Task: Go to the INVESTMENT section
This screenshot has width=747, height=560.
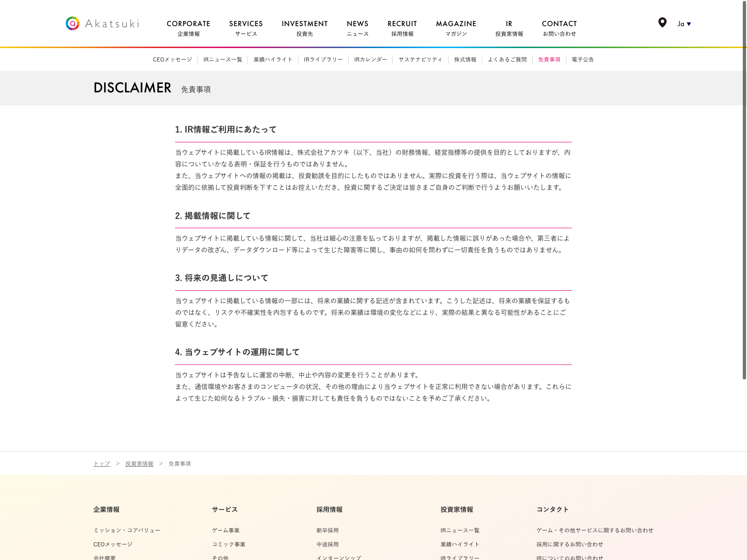Action: click(x=304, y=28)
